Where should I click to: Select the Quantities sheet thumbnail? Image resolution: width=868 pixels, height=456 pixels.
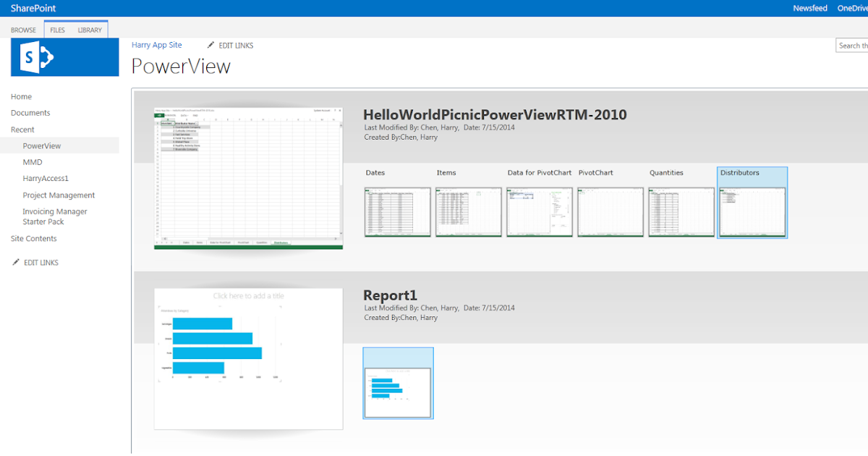click(x=681, y=212)
